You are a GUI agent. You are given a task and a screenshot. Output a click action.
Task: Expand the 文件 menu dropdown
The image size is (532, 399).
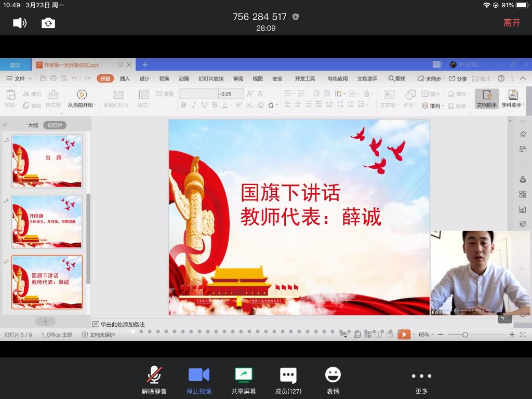pos(20,78)
